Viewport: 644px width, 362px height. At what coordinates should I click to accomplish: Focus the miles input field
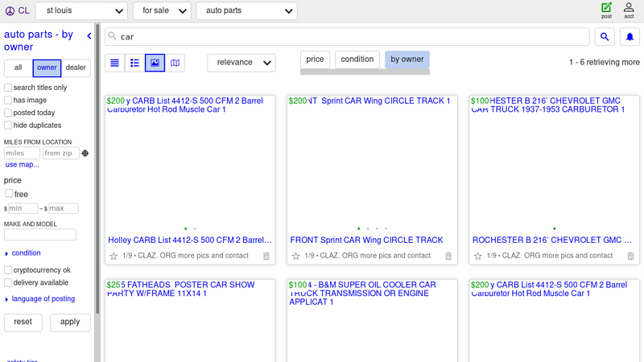point(22,153)
